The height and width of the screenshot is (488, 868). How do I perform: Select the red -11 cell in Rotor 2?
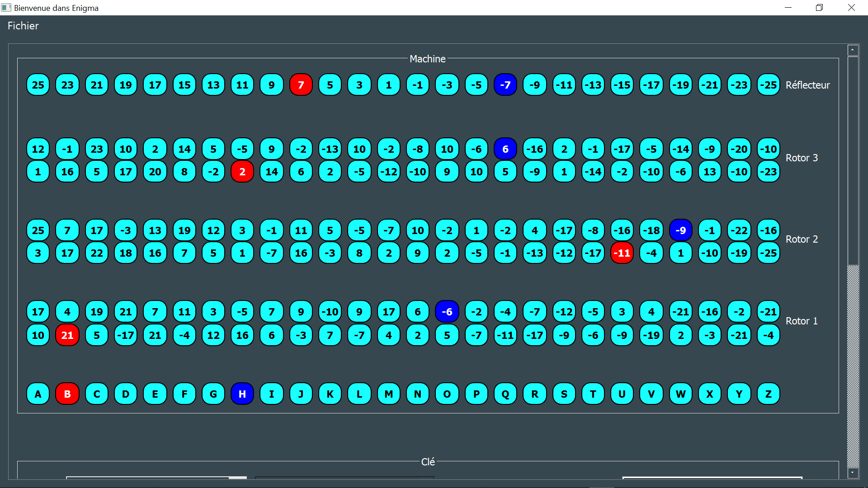point(622,253)
